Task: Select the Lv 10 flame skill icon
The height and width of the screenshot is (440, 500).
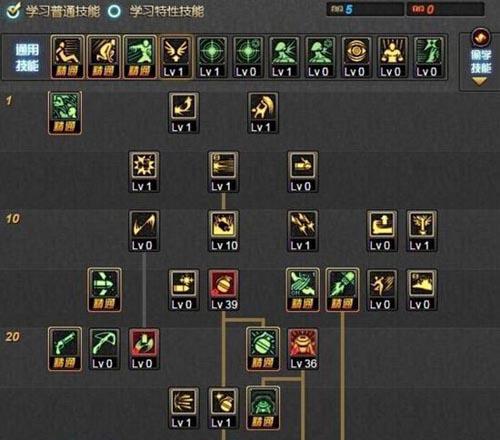Action: pos(223,231)
